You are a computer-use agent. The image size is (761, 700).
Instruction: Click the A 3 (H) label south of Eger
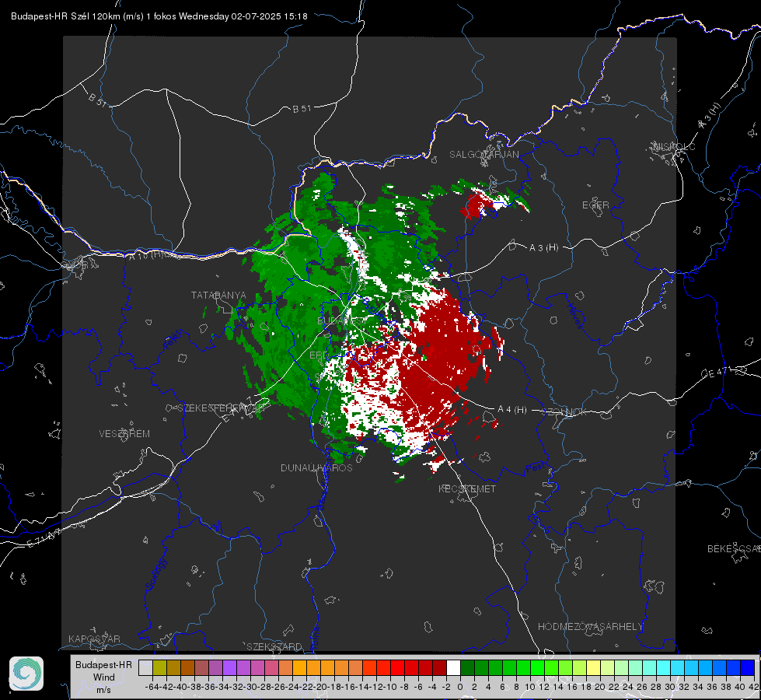point(543,248)
